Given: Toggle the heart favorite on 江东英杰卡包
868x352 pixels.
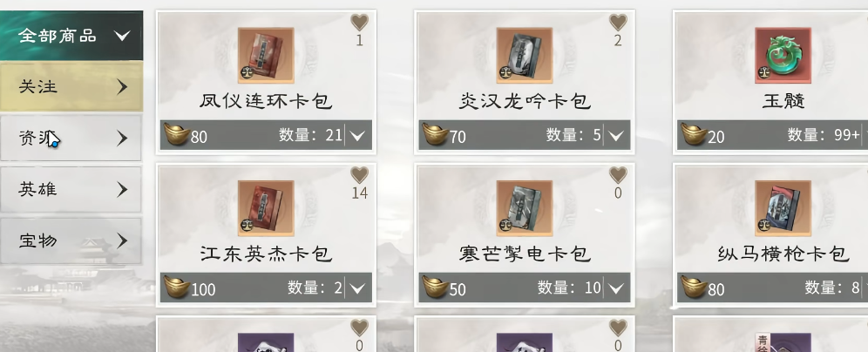Looking at the screenshot, I should coord(359,175).
